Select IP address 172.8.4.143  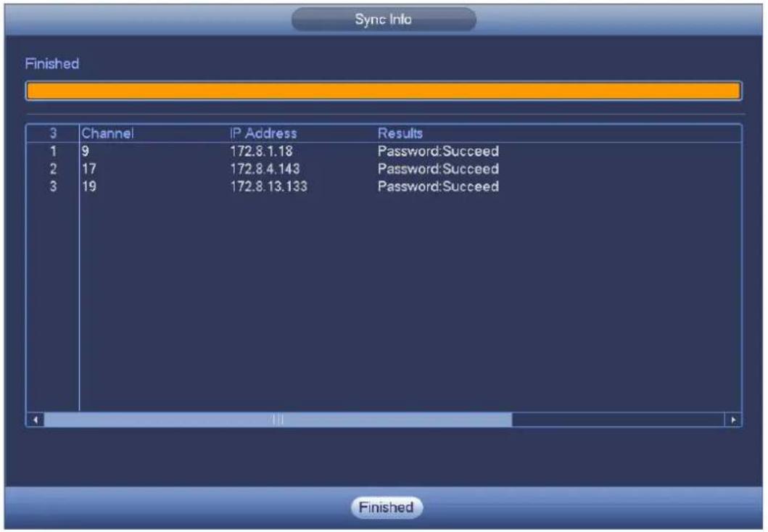[265, 168]
